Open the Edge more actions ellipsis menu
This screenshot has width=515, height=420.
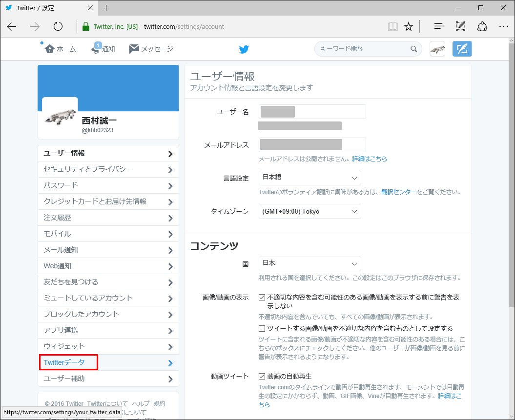(503, 26)
